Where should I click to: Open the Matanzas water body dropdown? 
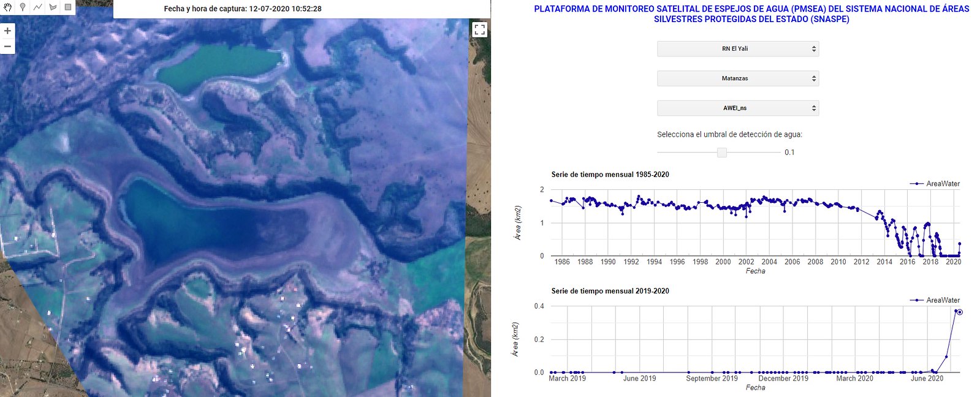click(737, 78)
